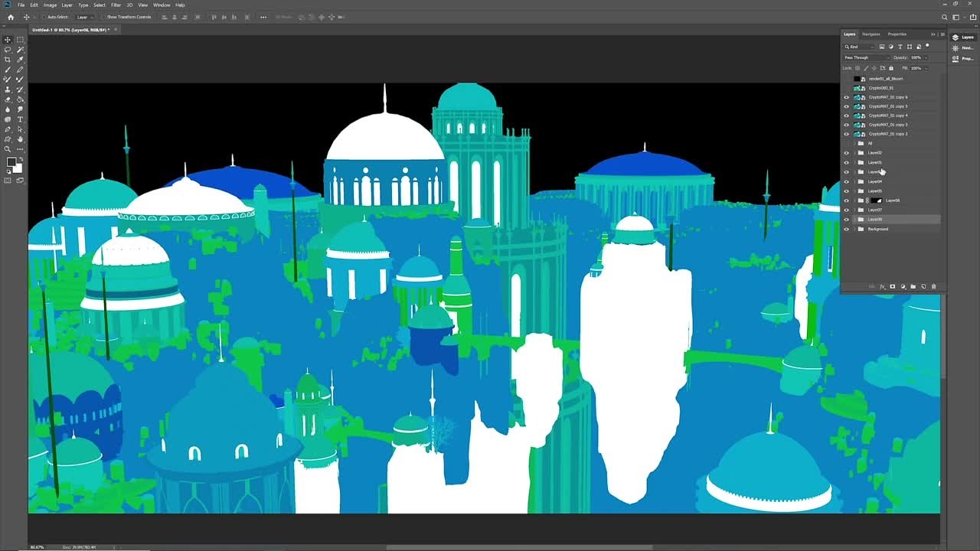Open the Opacity value dropdown arrow
The height and width of the screenshot is (551, 980).
(925, 57)
